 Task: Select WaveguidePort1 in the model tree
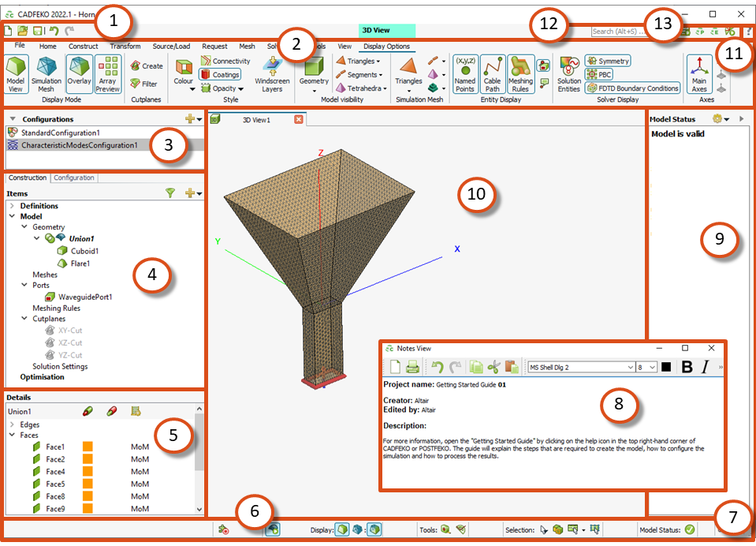click(x=84, y=297)
